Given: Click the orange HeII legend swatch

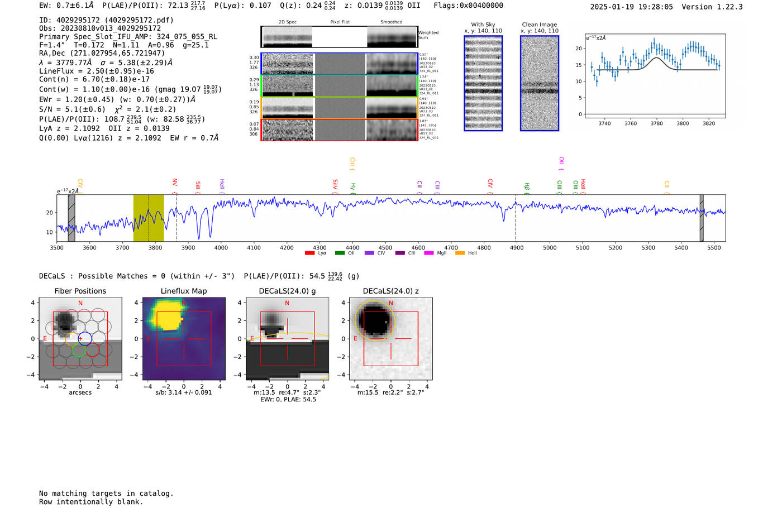Looking at the screenshot, I should click(x=460, y=253).
